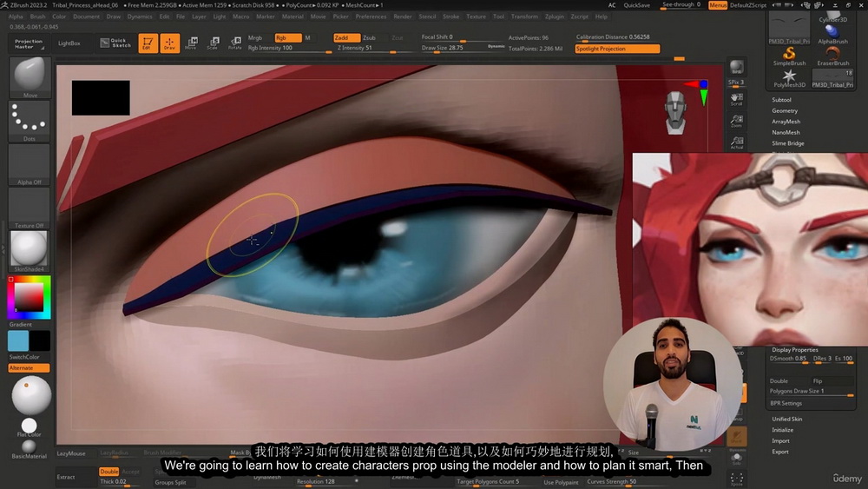The height and width of the screenshot is (489, 868).
Task: Click the QuickSave button
Action: tap(636, 5)
